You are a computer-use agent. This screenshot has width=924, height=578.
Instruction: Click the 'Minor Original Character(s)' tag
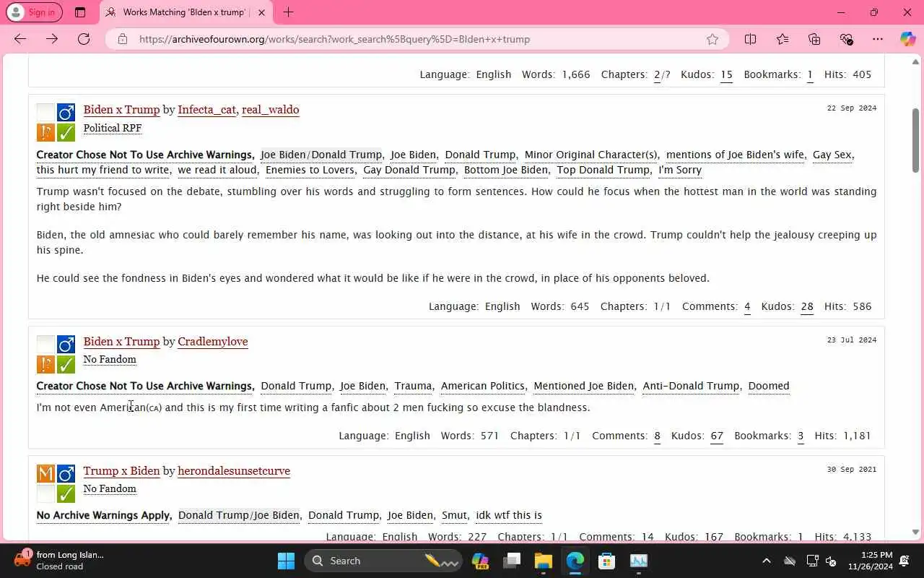[x=591, y=155]
